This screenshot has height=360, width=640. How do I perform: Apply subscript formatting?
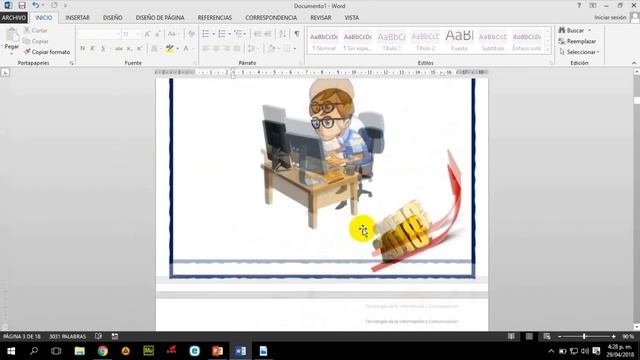[x=129, y=49]
